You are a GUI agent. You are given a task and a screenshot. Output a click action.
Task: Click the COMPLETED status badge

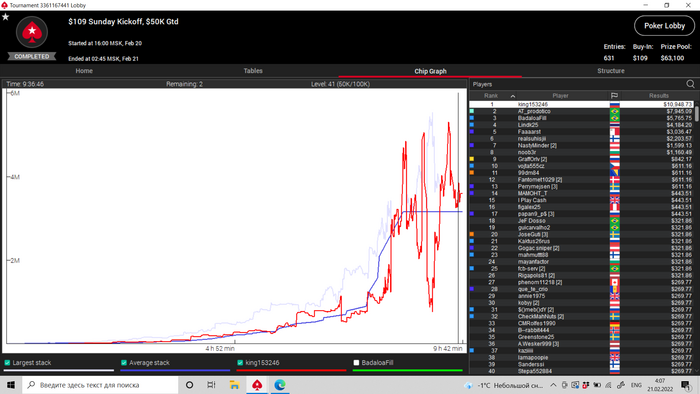[32, 56]
